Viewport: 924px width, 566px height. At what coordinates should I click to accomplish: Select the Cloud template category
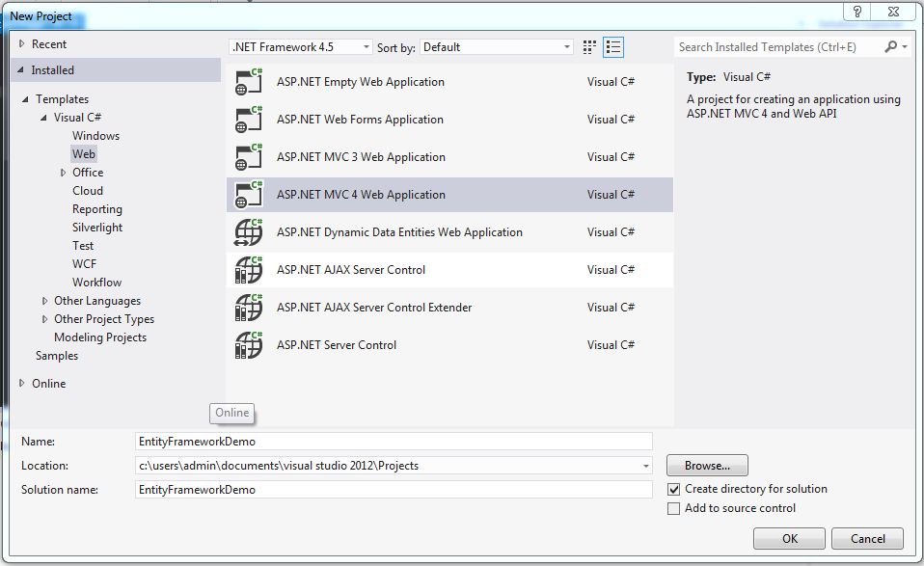(88, 191)
